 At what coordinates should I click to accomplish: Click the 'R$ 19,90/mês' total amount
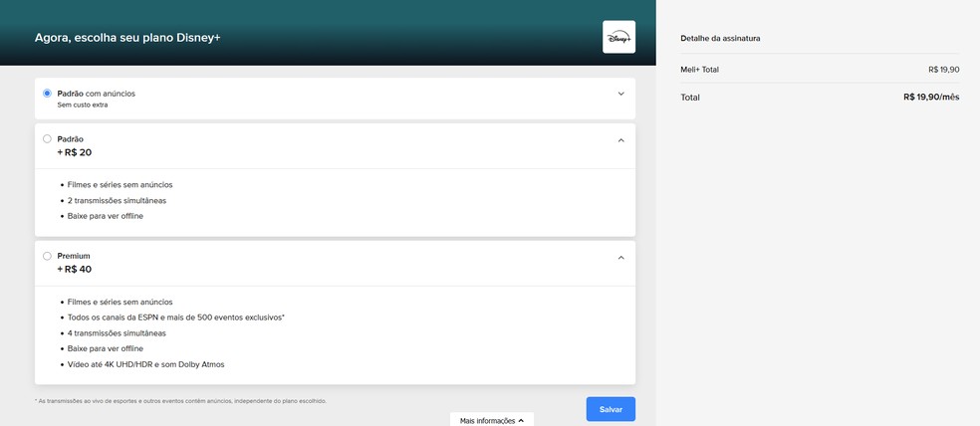(931, 97)
